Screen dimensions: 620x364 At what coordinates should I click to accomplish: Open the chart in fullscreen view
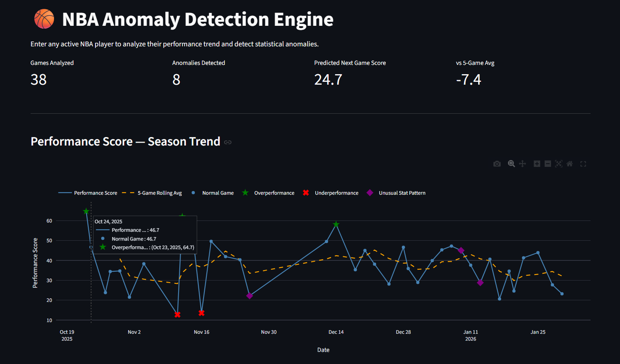coord(583,164)
